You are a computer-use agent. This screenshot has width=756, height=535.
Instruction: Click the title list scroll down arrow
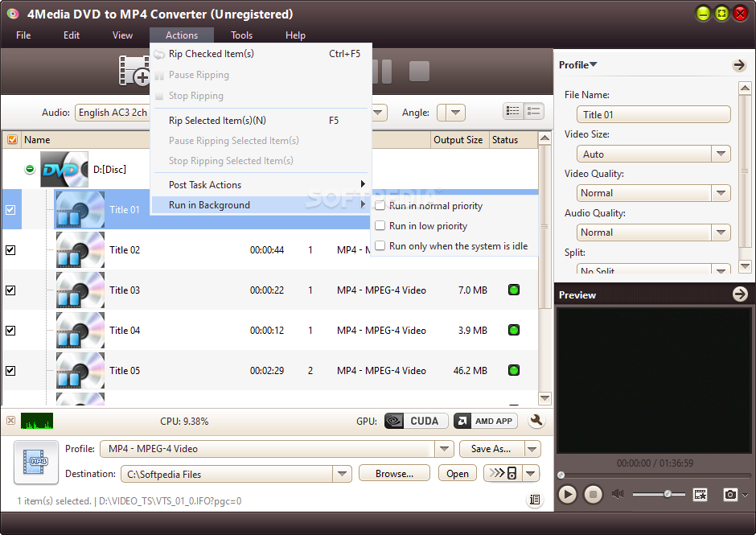544,398
